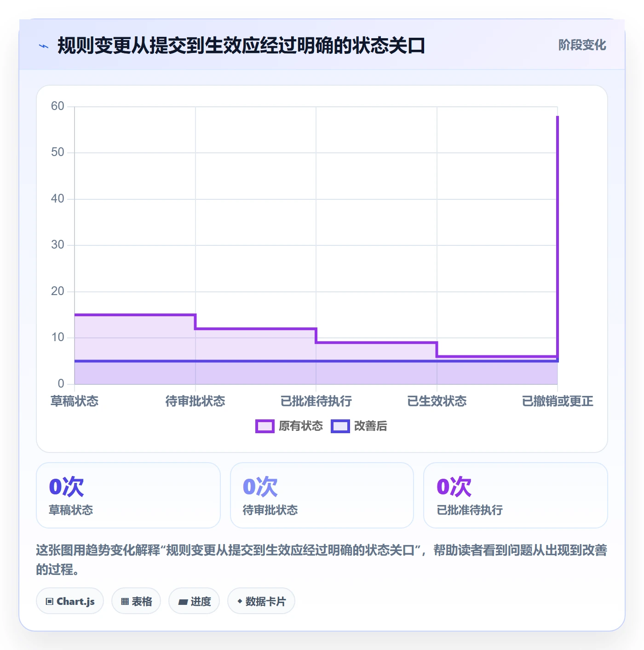Click the lightning icon beside the title
The image size is (644, 650).
[x=44, y=46]
